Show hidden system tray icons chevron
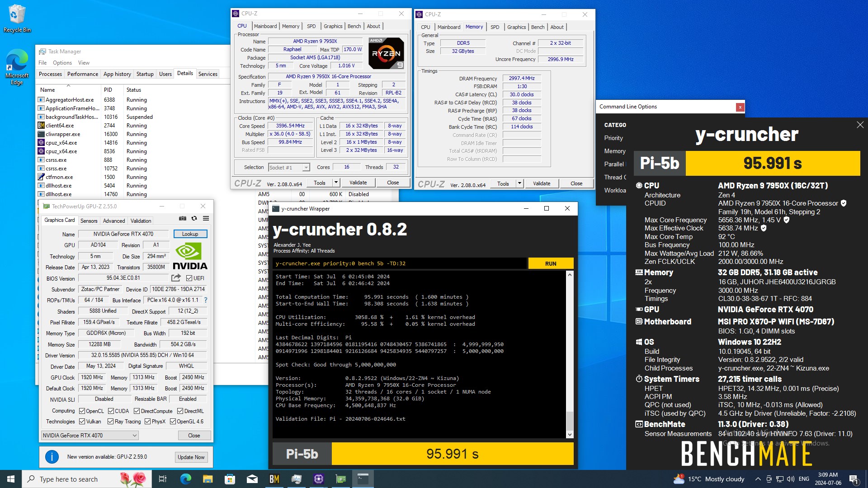 pyautogui.click(x=758, y=479)
